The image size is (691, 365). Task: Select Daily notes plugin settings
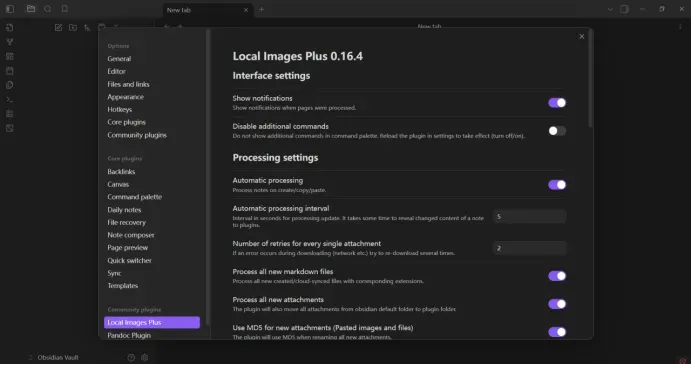pyautogui.click(x=124, y=210)
